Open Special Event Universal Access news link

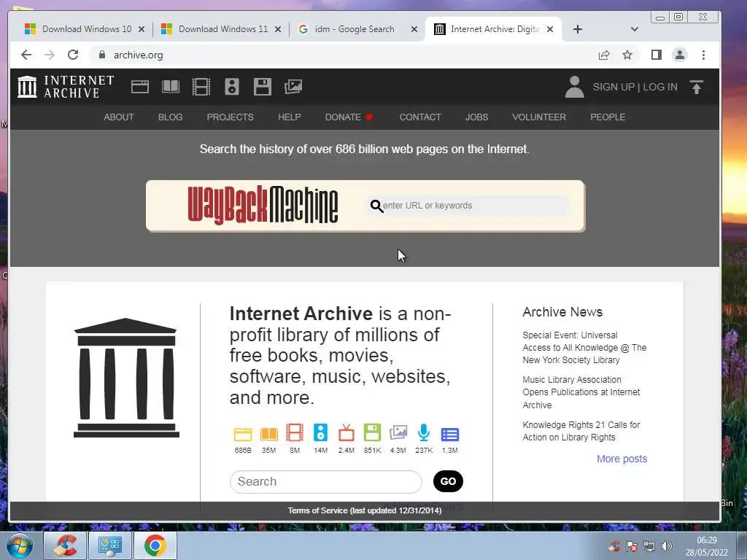584,348
